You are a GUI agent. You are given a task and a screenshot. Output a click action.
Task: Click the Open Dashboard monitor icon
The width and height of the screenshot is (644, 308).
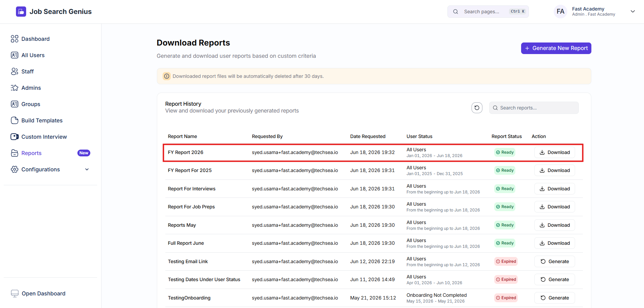[x=15, y=293]
